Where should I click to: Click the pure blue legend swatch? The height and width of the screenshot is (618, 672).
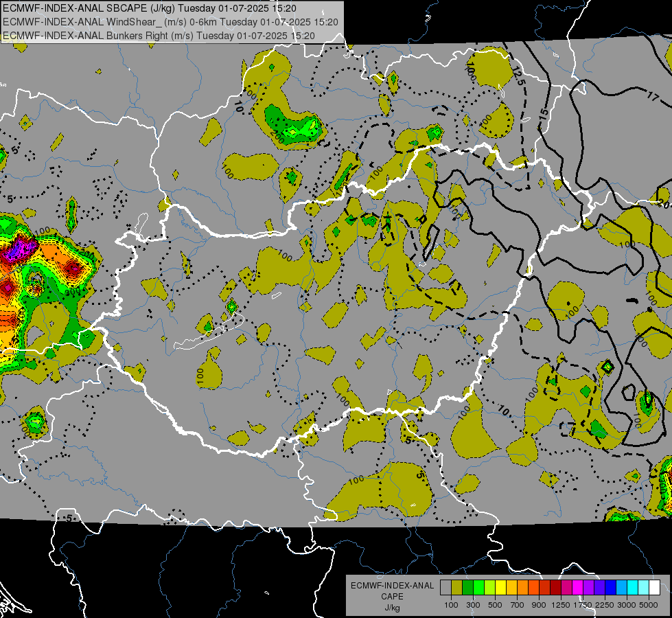coord(611,588)
